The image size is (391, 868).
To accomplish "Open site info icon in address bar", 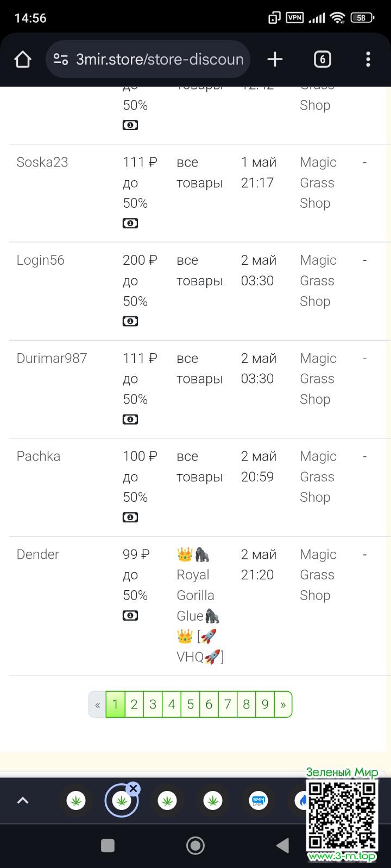I will coord(61,59).
